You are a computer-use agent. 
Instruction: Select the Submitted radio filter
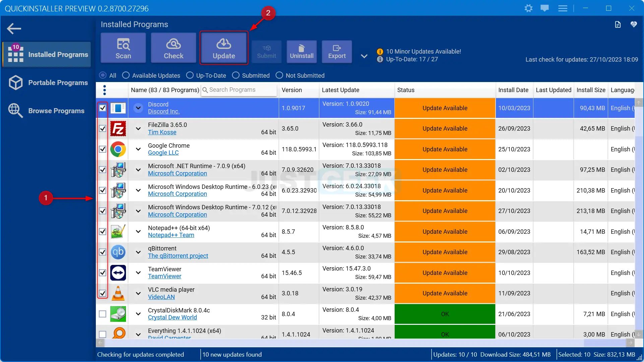point(236,75)
